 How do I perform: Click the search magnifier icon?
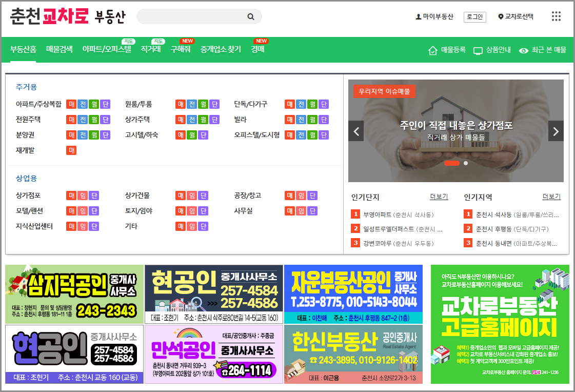pyautogui.click(x=251, y=16)
